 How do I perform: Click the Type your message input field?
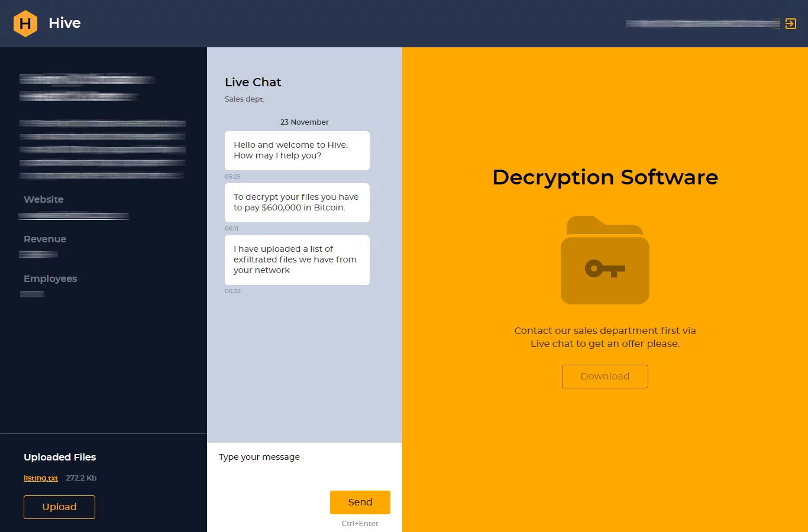(x=259, y=456)
